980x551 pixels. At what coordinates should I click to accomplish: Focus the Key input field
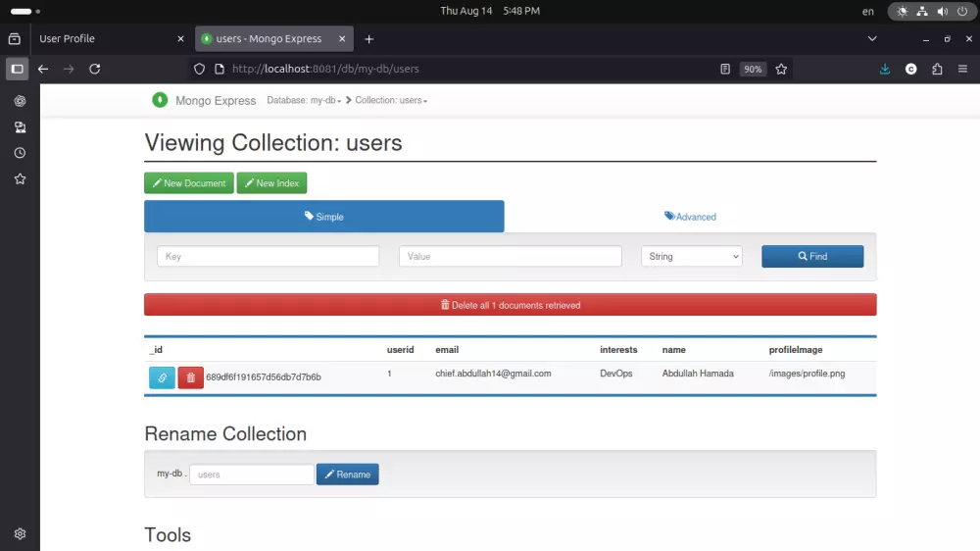click(x=269, y=257)
